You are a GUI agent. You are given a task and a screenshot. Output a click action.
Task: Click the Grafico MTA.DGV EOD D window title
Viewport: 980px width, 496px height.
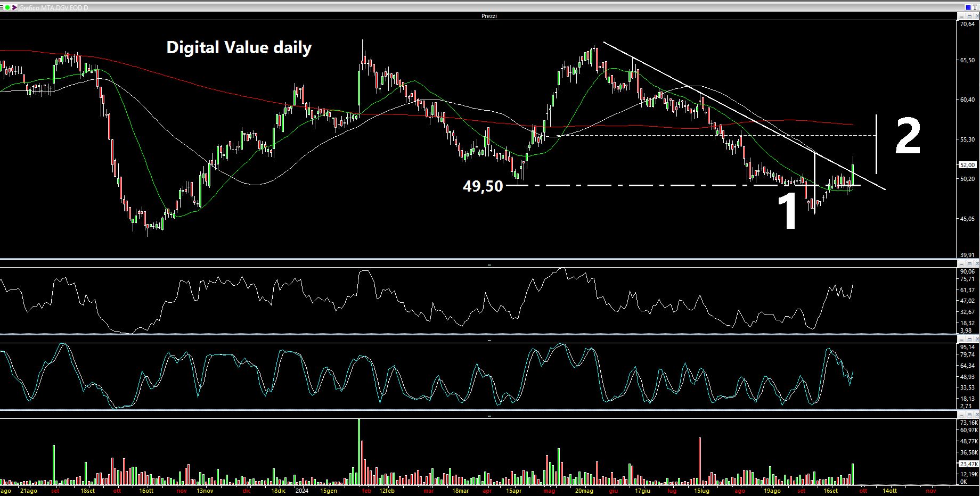tap(53, 7)
